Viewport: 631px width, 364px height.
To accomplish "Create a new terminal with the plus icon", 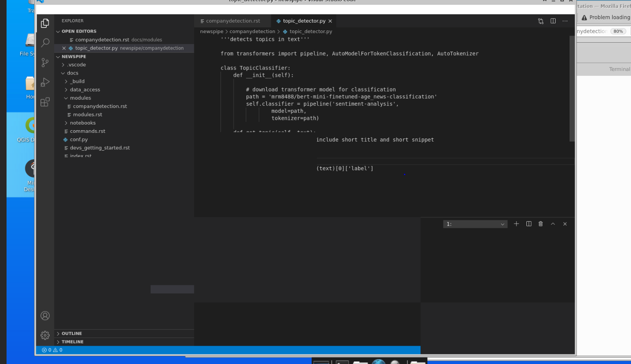I will 516,224.
